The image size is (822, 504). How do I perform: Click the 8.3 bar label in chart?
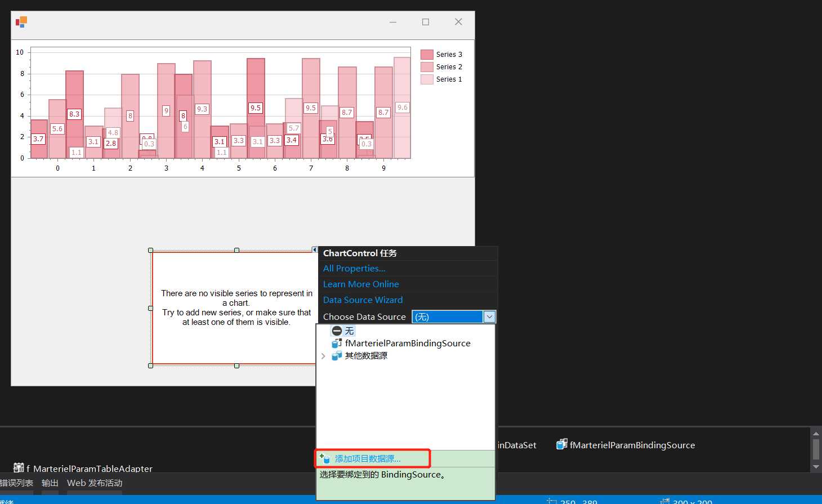(x=74, y=114)
